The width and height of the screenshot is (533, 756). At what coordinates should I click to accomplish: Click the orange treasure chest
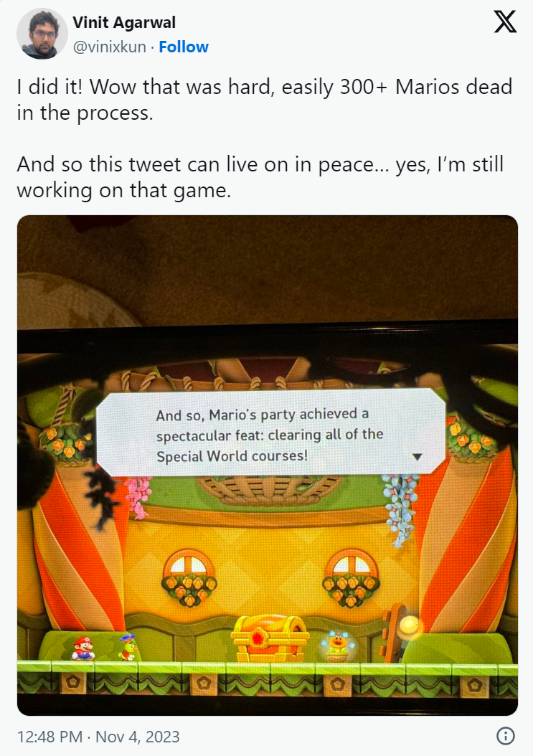tap(270, 638)
